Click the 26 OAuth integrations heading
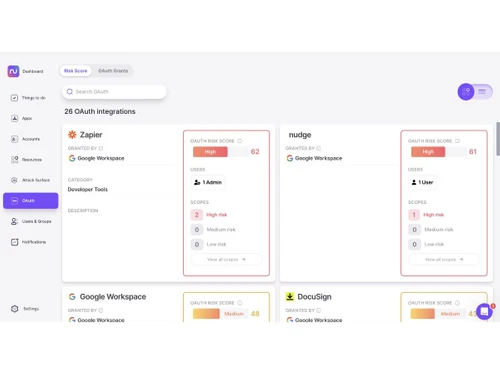Image resolution: width=500 pixels, height=375 pixels. pyautogui.click(x=100, y=111)
